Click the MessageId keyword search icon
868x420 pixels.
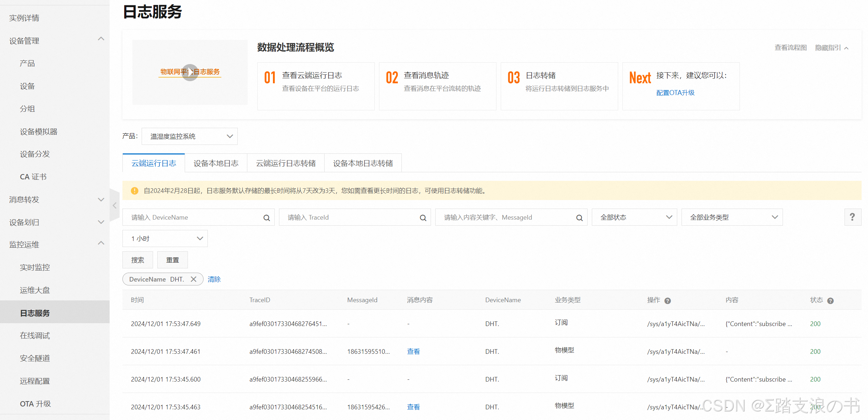(579, 218)
